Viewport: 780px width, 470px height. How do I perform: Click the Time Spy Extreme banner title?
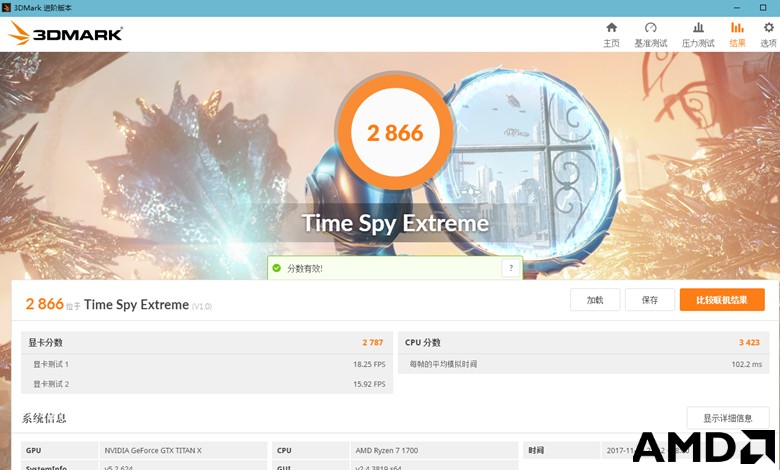tap(395, 223)
